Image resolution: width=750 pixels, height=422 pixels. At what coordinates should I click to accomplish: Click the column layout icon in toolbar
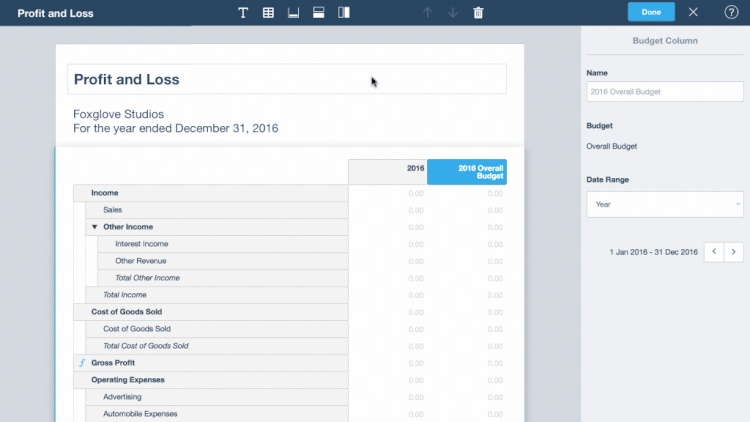click(343, 13)
